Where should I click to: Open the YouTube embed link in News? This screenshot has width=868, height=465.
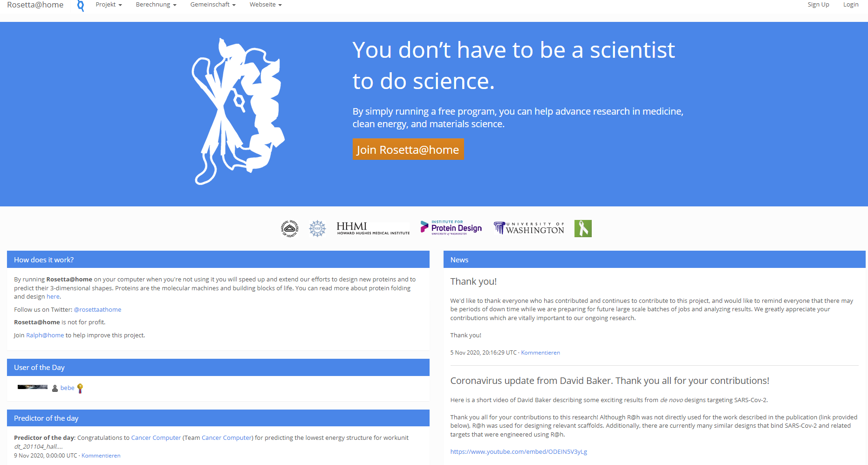[519, 451]
